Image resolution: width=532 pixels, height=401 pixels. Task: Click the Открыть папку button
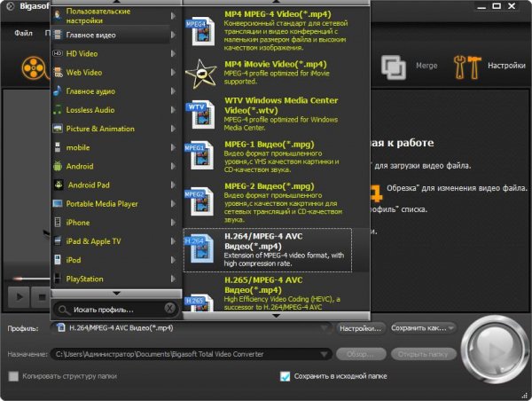(x=423, y=354)
